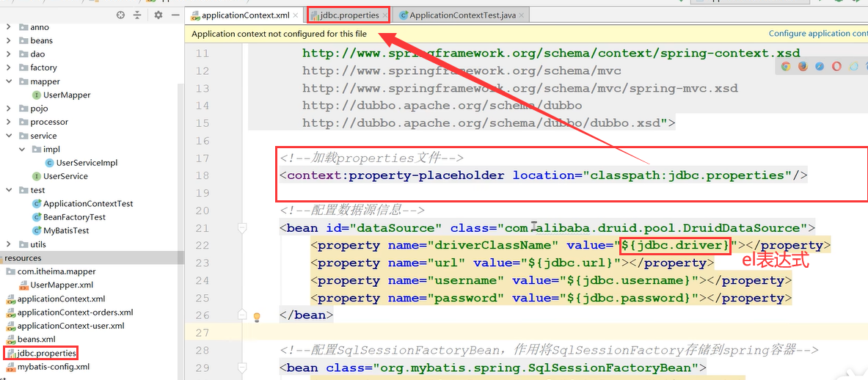Screen dimensions: 868x380
Task: Close the jdbc.properties editor tab
Action: click(x=384, y=15)
